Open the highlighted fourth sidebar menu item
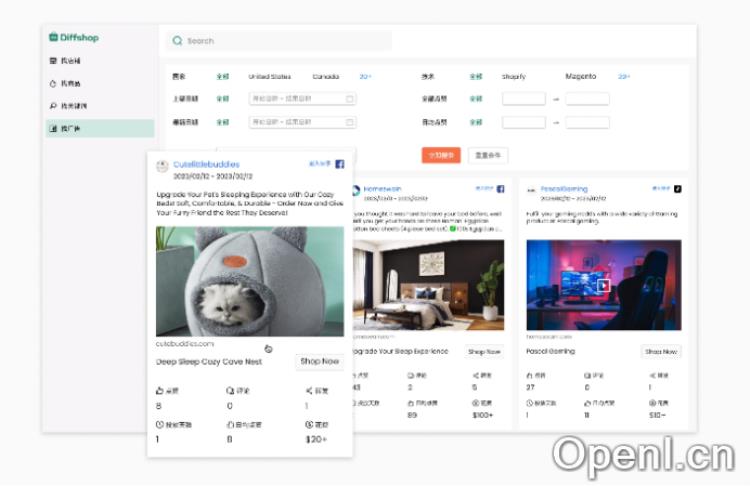 click(100, 128)
